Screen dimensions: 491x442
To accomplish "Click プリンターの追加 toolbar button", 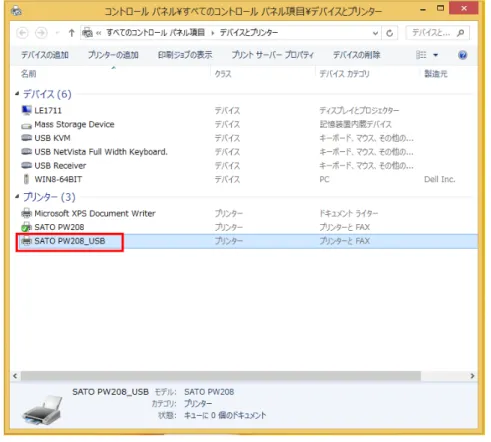I will coord(113,55).
